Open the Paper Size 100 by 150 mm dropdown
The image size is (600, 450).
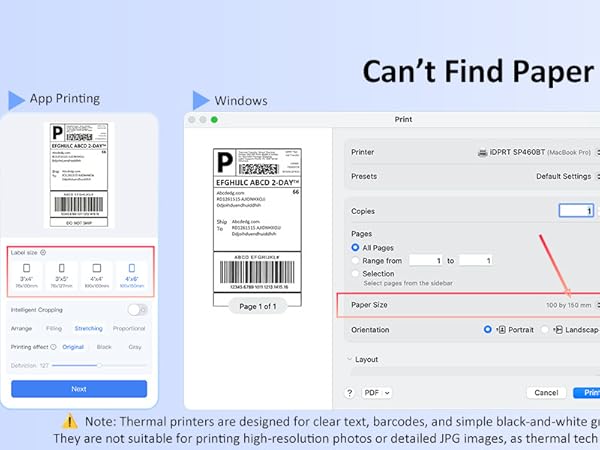click(x=572, y=305)
